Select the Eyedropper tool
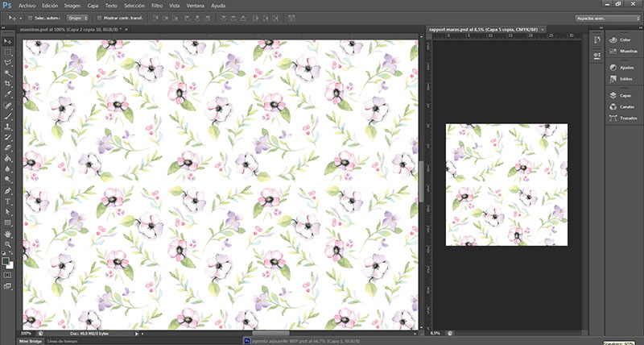This screenshot has height=345, width=644. [7, 94]
